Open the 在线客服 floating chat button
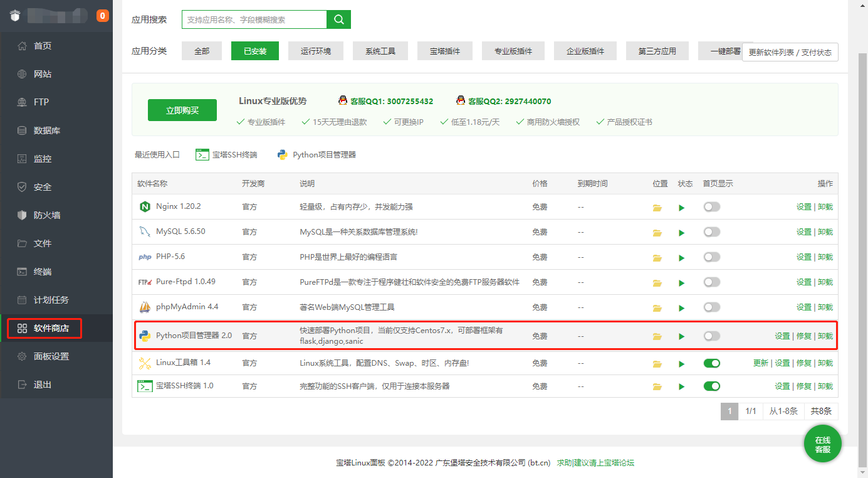Image resolution: width=868 pixels, height=478 pixels. point(823,443)
